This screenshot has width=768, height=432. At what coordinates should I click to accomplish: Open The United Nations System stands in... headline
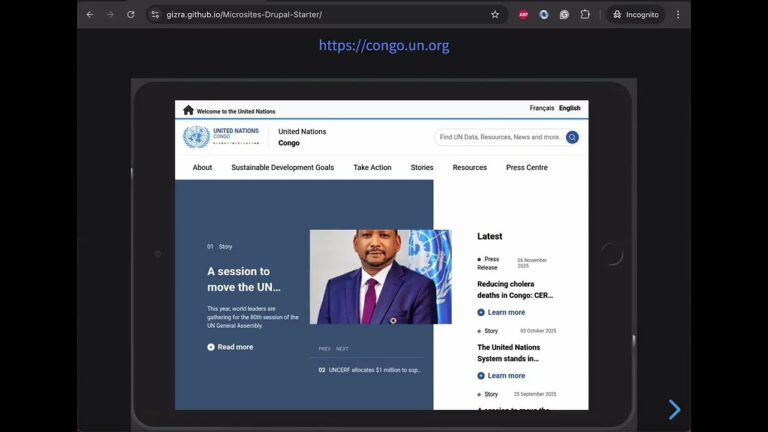[x=508, y=353]
